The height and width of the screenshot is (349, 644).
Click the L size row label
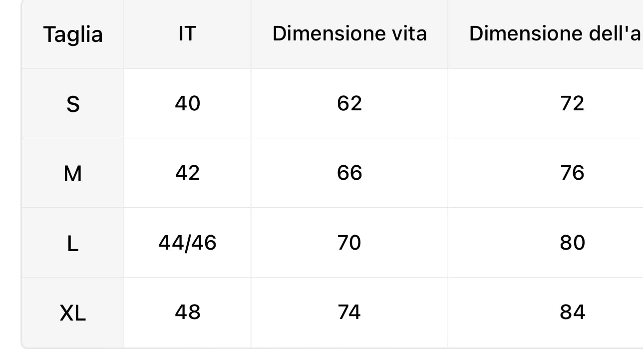73,244
